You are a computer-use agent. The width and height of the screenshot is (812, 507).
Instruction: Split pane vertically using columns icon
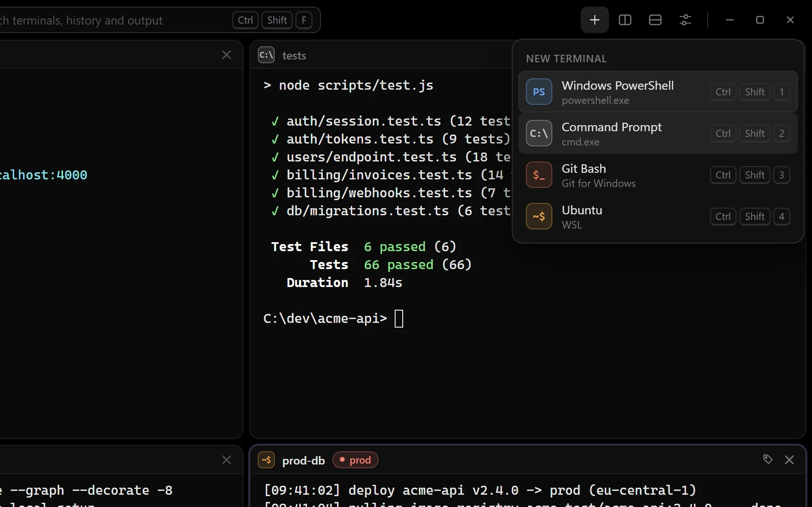tap(625, 20)
